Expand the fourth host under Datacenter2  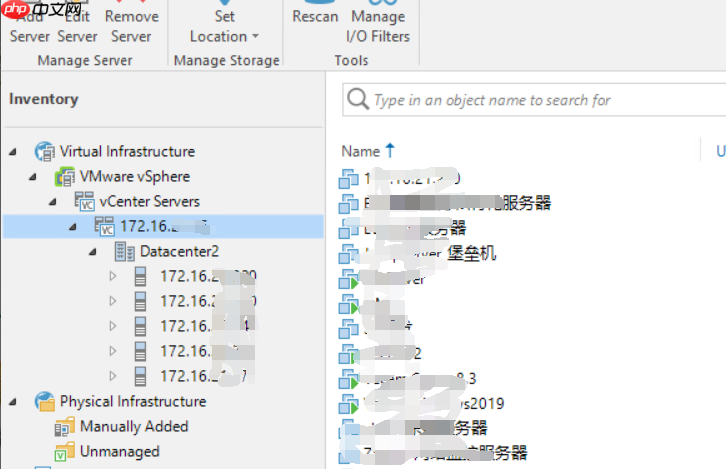(x=113, y=351)
